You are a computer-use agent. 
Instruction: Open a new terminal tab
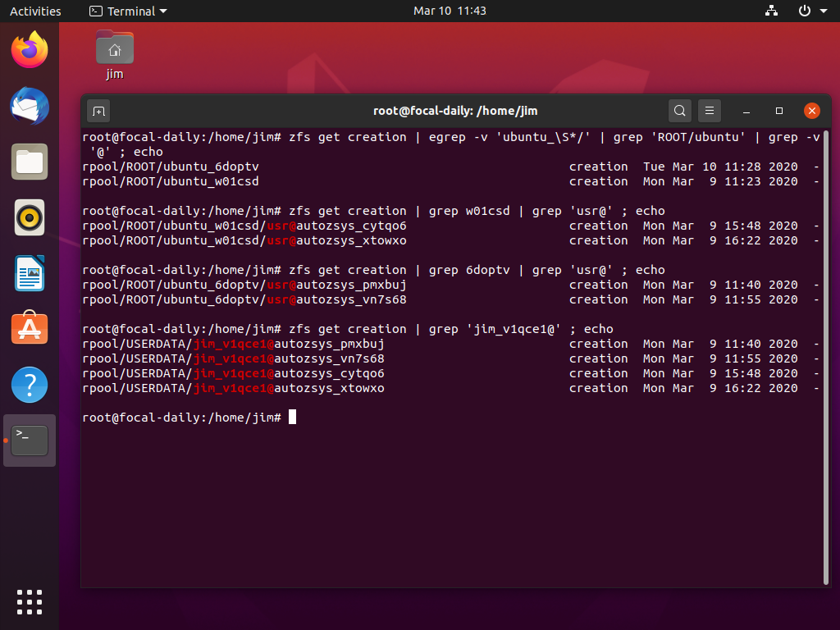point(99,110)
